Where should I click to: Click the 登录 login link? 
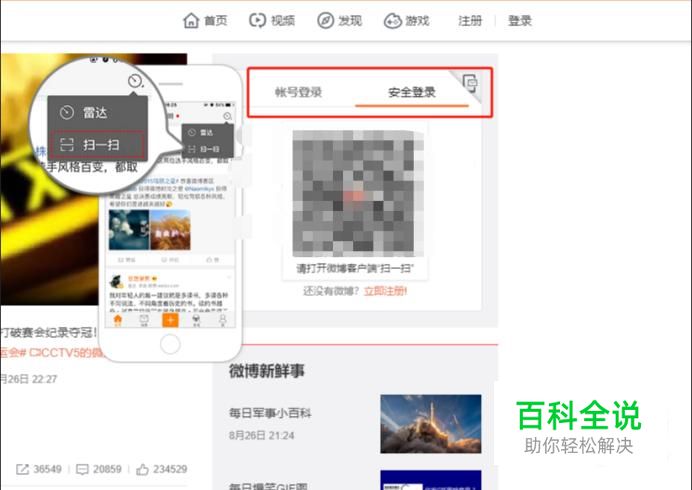pyautogui.click(x=520, y=21)
